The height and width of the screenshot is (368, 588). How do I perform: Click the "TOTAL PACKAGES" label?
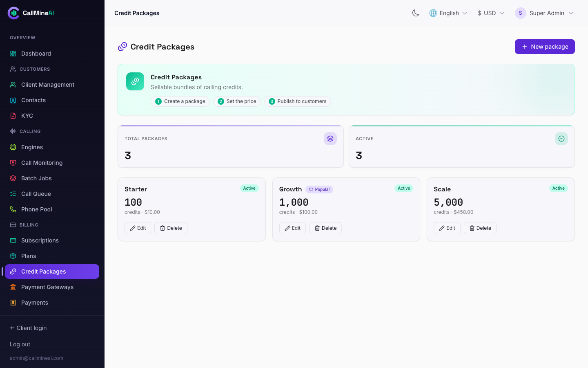(x=146, y=139)
